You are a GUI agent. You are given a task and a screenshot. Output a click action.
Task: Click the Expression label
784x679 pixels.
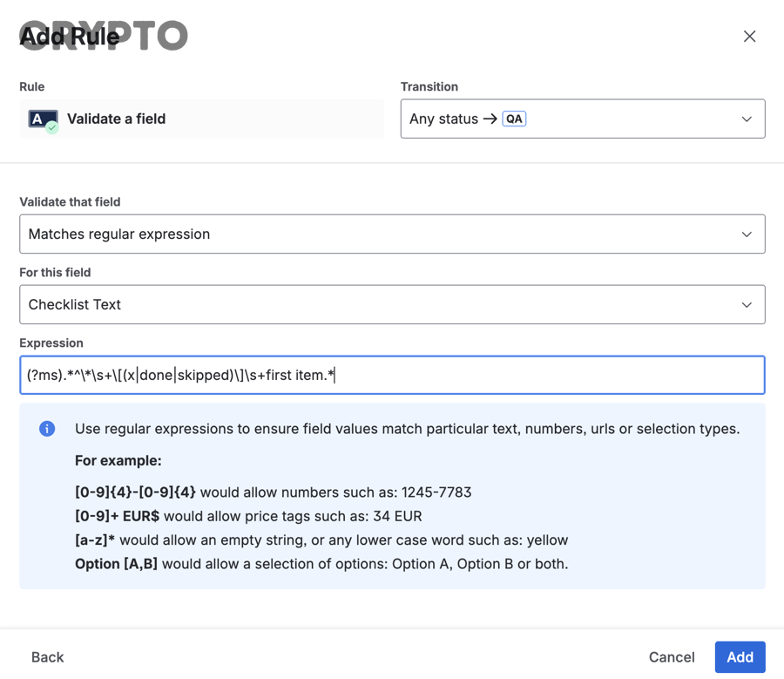pos(51,343)
